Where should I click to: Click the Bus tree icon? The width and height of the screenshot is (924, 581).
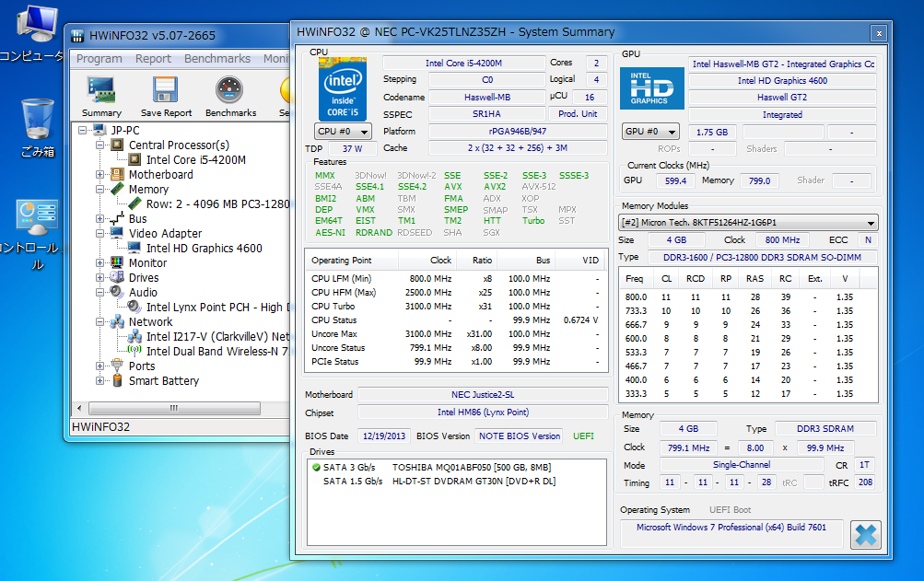(x=117, y=218)
